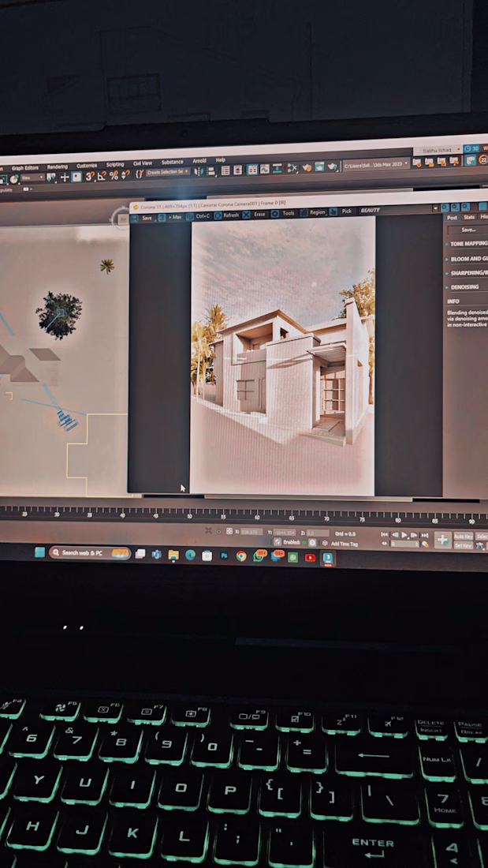
Task: Click the Mirror tool icon
Action: click(x=199, y=171)
